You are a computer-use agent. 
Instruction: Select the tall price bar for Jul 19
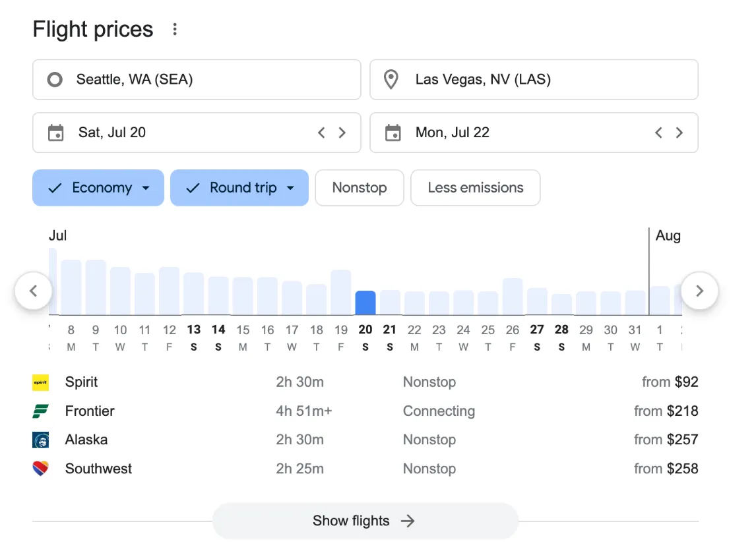pos(341,293)
